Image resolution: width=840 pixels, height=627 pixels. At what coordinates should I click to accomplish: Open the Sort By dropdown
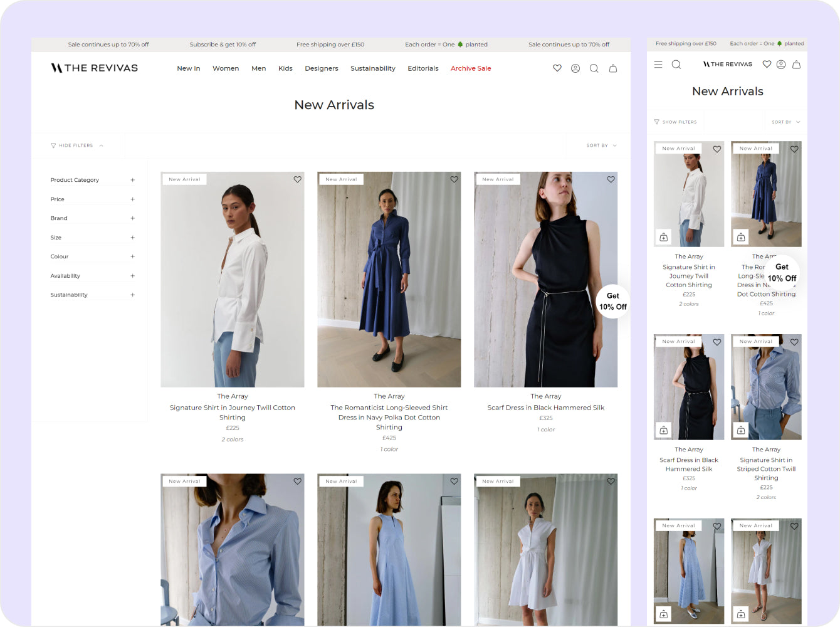tap(599, 145)
